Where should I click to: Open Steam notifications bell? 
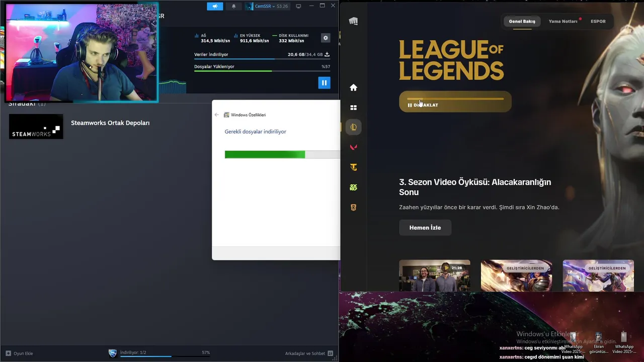click(x=233, y=6)
